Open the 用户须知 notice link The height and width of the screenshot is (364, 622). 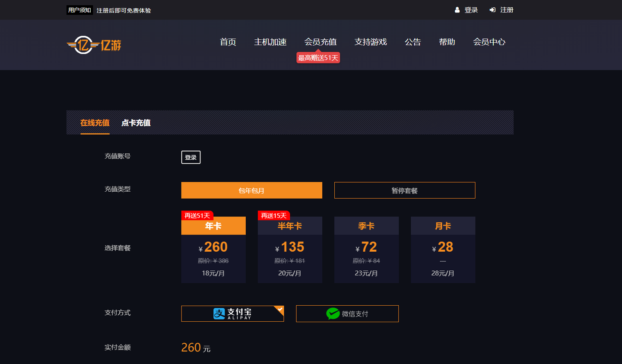[79, 10]
